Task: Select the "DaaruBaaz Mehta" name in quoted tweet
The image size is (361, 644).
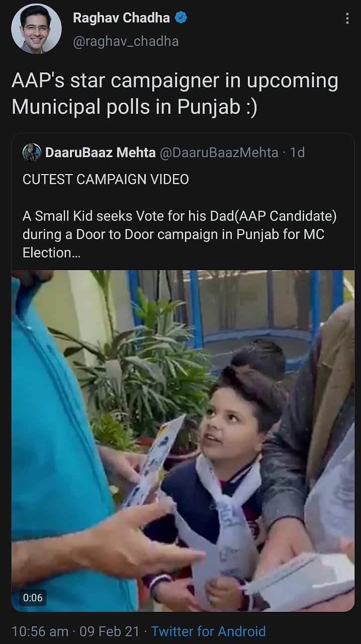Action: tap(100, 152)
